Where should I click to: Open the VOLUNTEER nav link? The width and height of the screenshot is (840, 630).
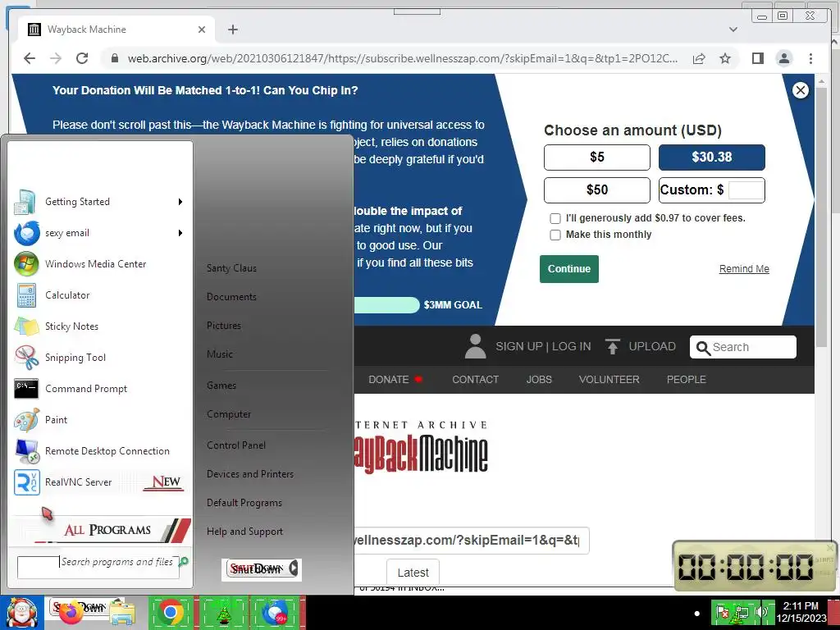click(609, 380)
